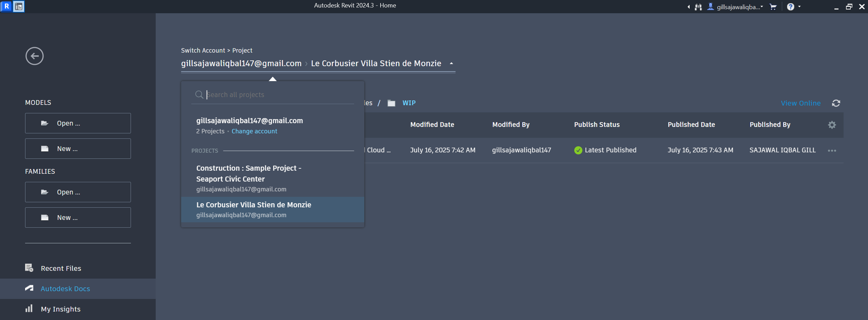Click the home page icon in title bar
This screenshot has height=320, width=868.
pos(19,6)
